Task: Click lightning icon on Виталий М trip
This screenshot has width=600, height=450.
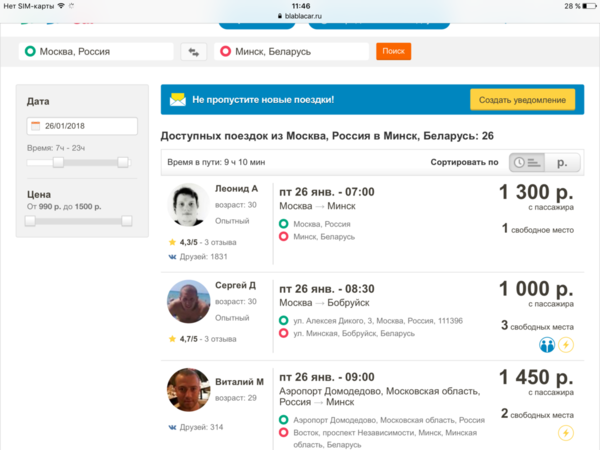Action: point(566,433)
